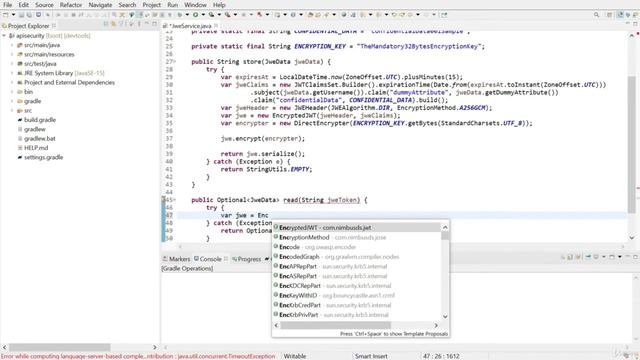
Task: Choose EncKrbPrivPart from the completion list
Action: click(356, 315)
